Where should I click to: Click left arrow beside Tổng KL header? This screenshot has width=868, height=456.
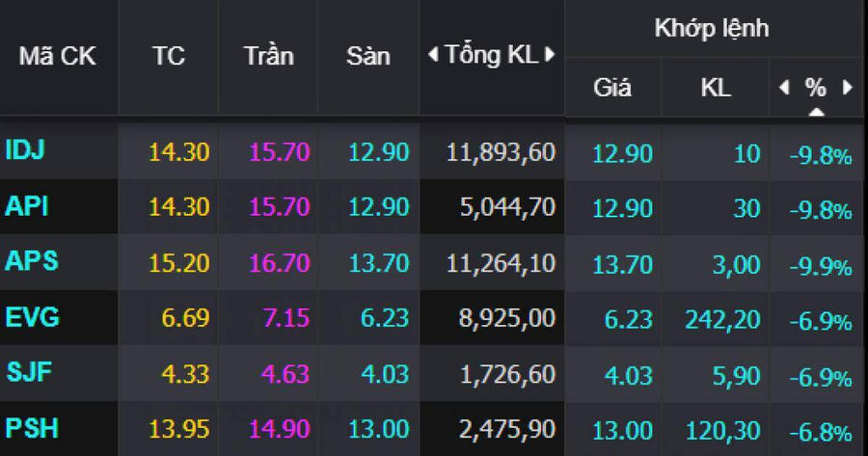[x=433, y=56]
